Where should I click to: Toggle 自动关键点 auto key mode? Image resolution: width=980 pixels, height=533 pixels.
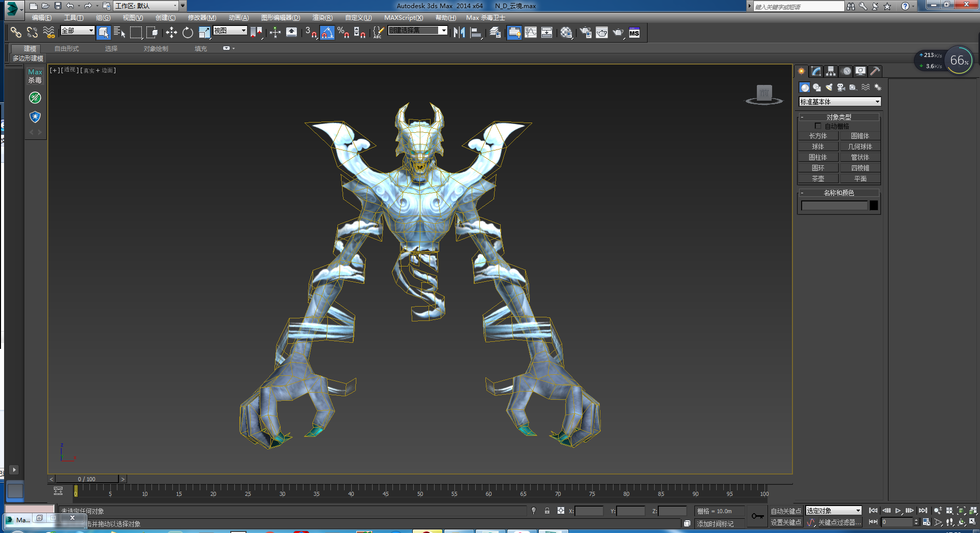pyautogui.click(x=785, y=511)
